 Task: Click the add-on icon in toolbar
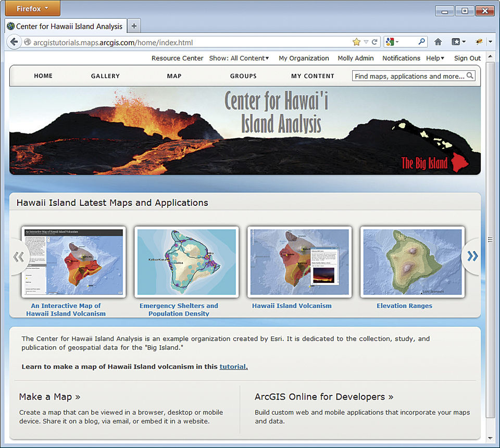[479, 42]
